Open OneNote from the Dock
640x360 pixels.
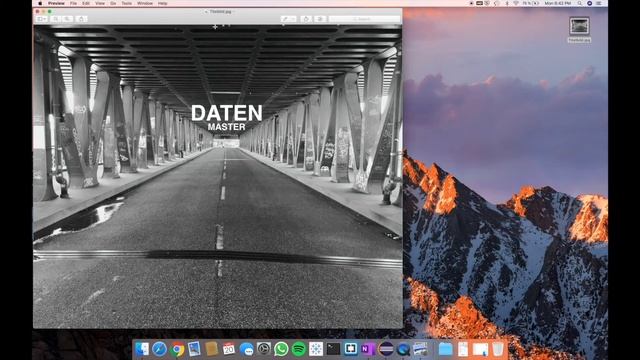coord(368,349)
